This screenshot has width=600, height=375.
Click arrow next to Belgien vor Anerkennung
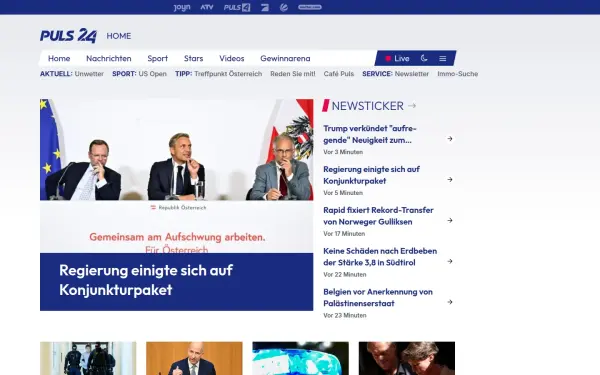point(450,302)
